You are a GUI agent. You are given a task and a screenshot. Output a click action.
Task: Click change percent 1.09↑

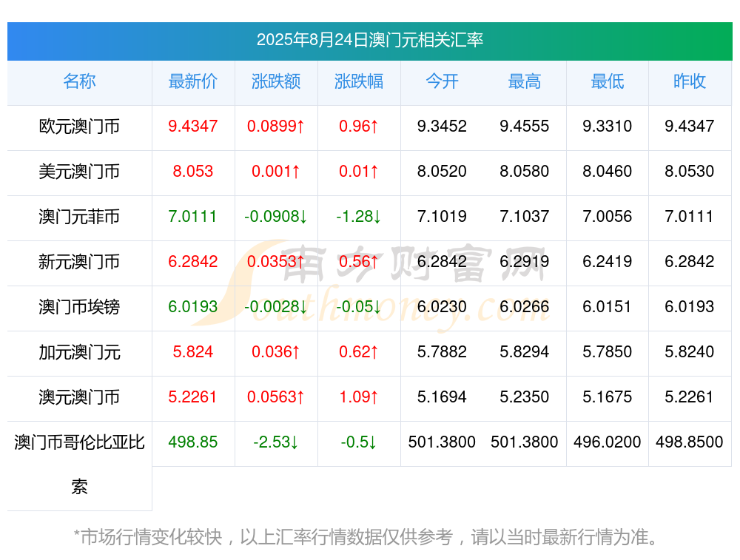click(359, 397)
